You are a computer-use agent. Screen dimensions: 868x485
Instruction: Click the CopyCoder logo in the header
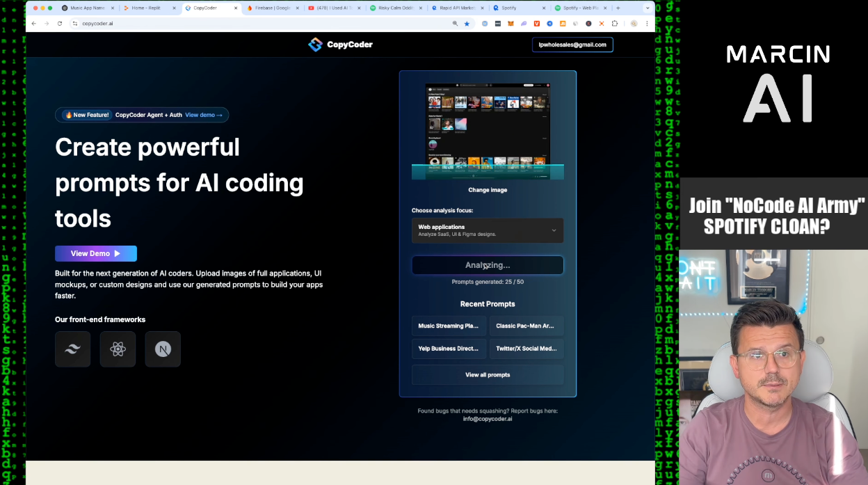[341, 45]
